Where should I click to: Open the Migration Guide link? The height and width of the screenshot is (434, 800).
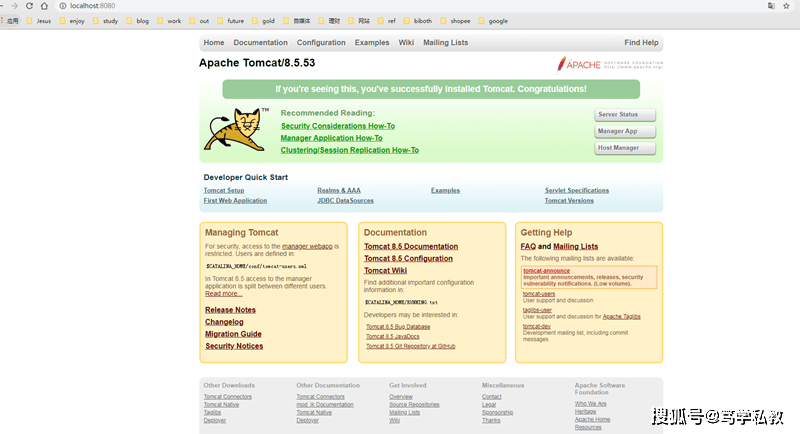[x=233, y=334]
